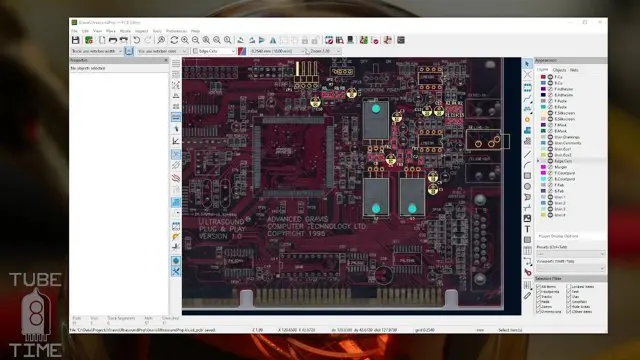Screen dimensions: 640x360
Task: Choose the Draw Line tool
Action: click(527, 154)
